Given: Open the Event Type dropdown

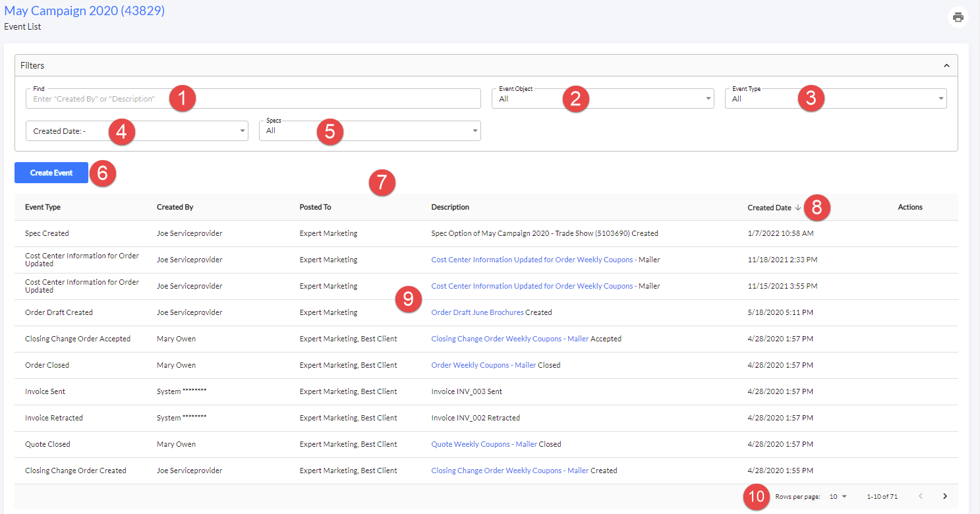Looking at the screenshot, I should (x=836, y=98).
